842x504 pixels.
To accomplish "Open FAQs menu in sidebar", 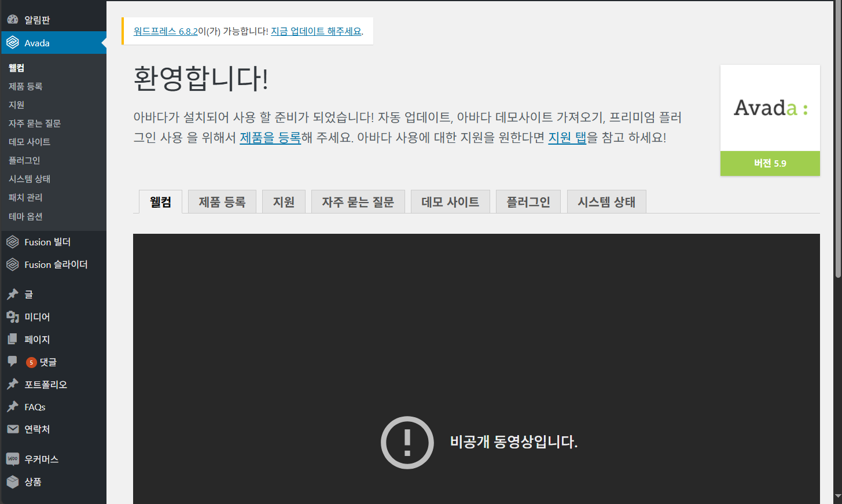I will pos(53,407).
